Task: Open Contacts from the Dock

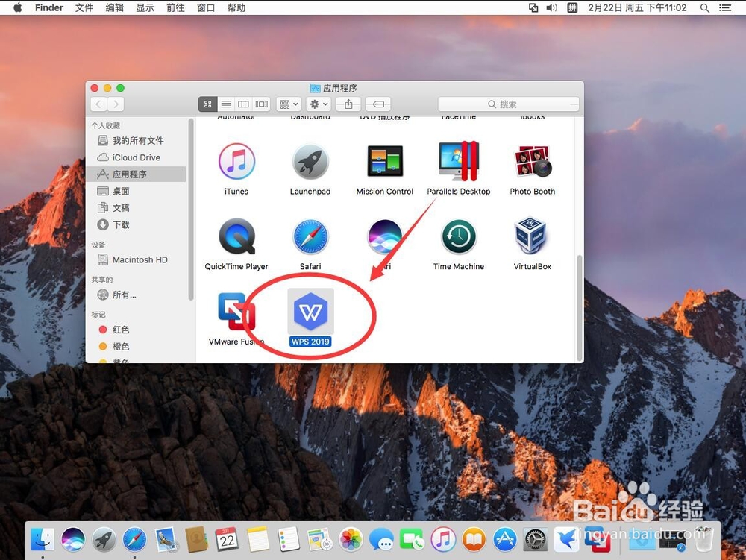Action: [x=196, y=540]
